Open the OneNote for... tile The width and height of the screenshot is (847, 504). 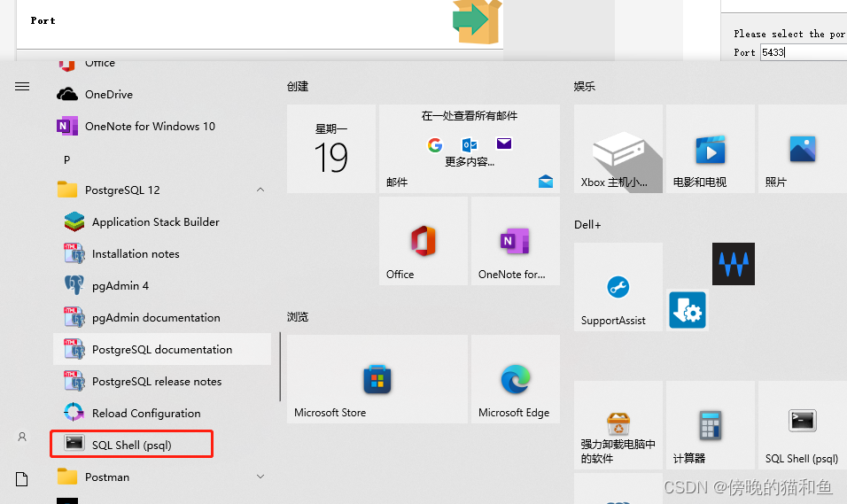pyautogui.click(x=516, y=241)
